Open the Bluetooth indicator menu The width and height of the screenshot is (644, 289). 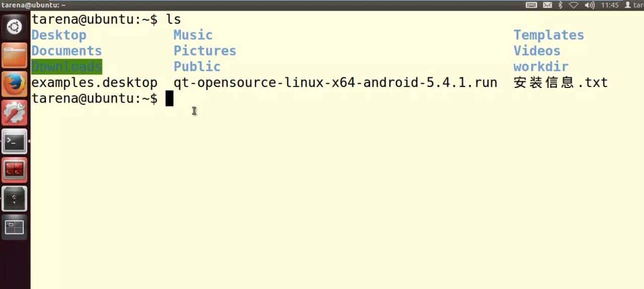point(560,5)
